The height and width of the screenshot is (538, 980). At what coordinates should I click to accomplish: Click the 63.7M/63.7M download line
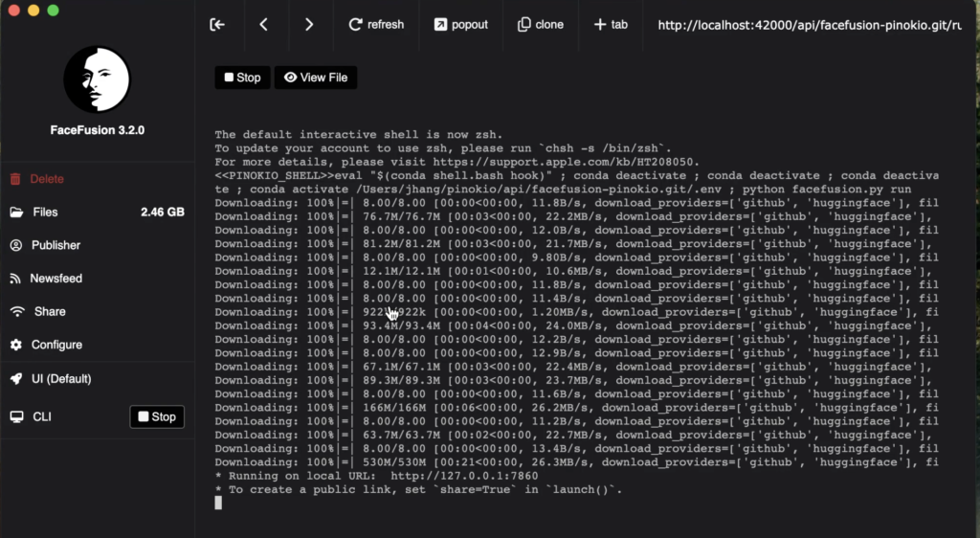(573, 435)
